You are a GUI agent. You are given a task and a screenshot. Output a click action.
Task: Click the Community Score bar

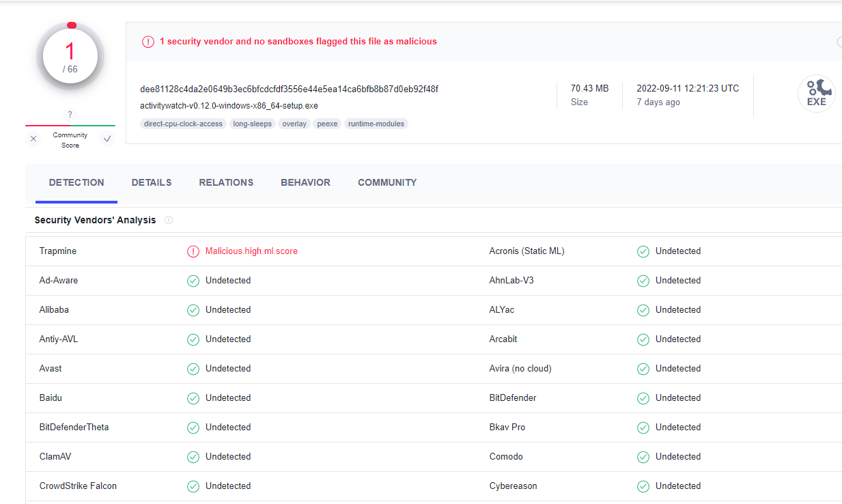pyautogui.click(x=70, y=127)
